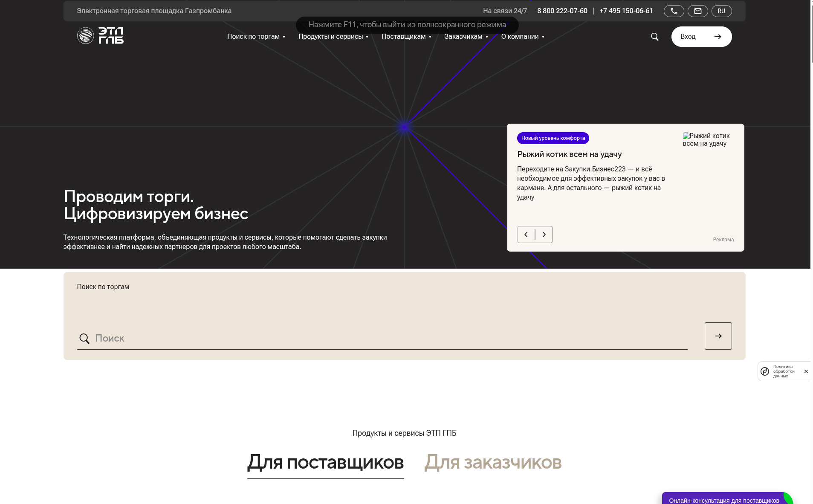Viewport: 813px width, 504px height.
Task: Click the +7 495 150-06-61 phone link
Action: [626, 11]
